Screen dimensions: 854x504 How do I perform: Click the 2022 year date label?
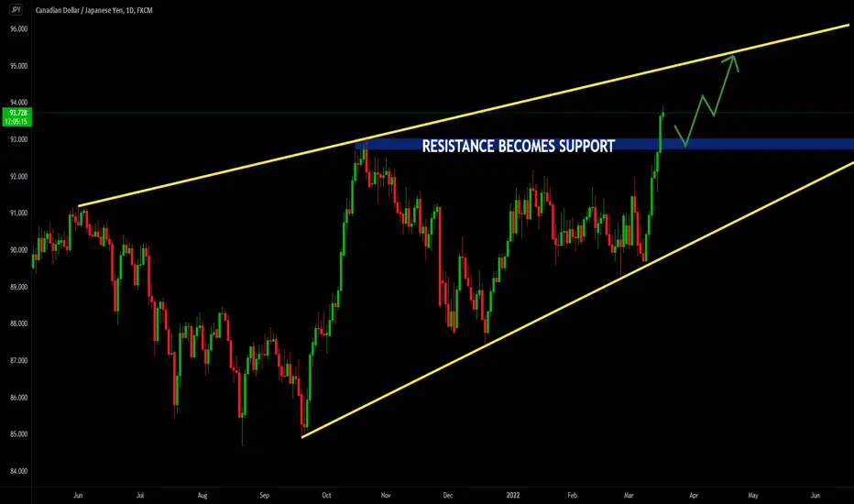tap(513, 495)
